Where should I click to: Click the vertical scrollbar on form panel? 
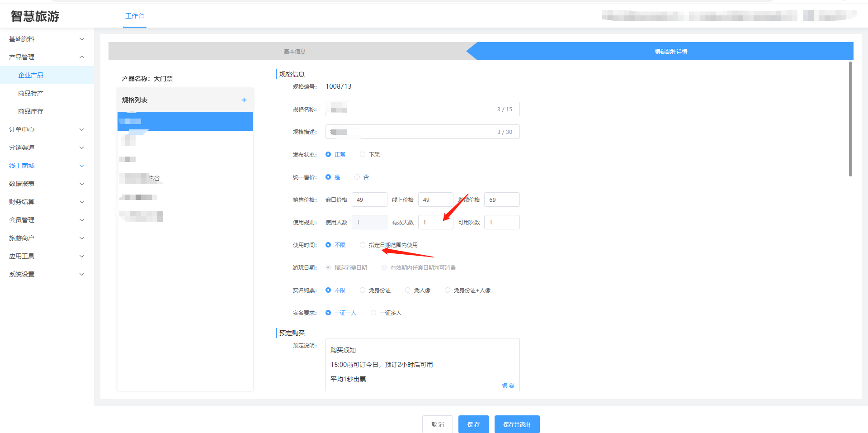click(850, 119)
